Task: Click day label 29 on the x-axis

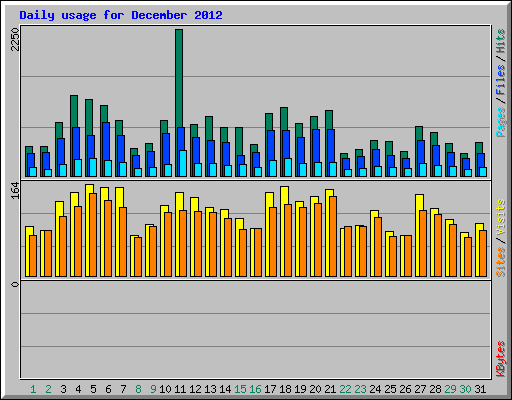Action: (x=450, y=389)
